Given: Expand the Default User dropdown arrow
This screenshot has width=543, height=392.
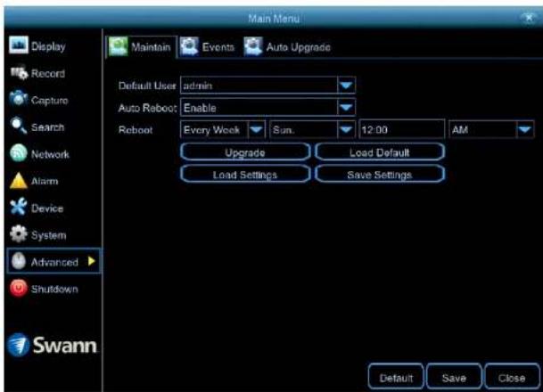Looking at the screenshot, I should click(x=346, y=86).
